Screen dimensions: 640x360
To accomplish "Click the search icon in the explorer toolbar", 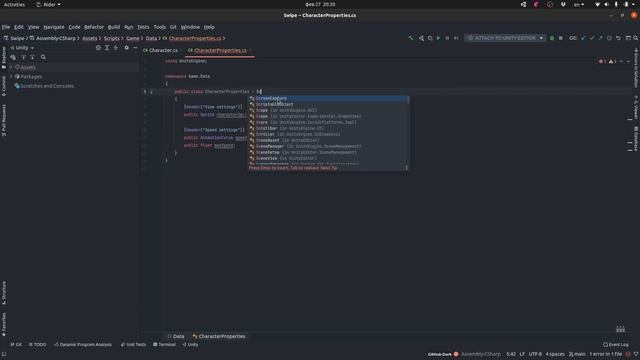I will point(43,58).
